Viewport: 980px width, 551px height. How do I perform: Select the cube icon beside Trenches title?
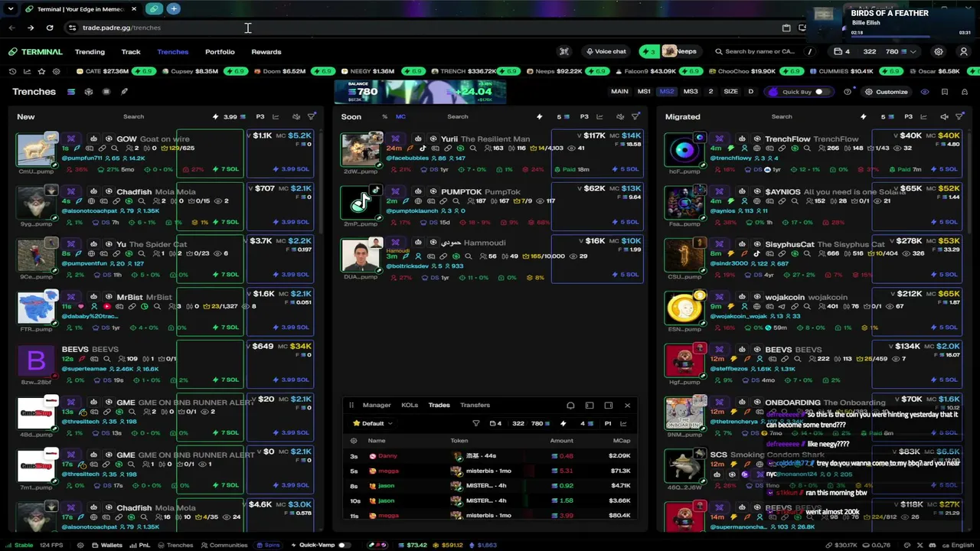pos(89,92)
